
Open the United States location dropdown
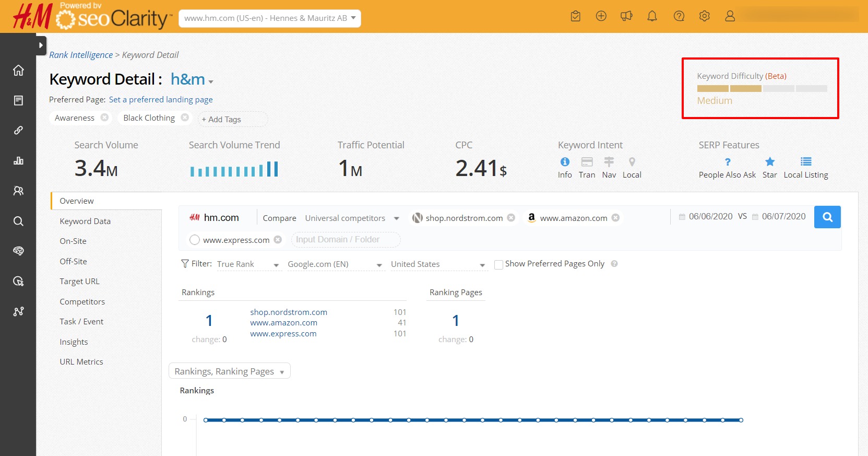click(438, 264)
